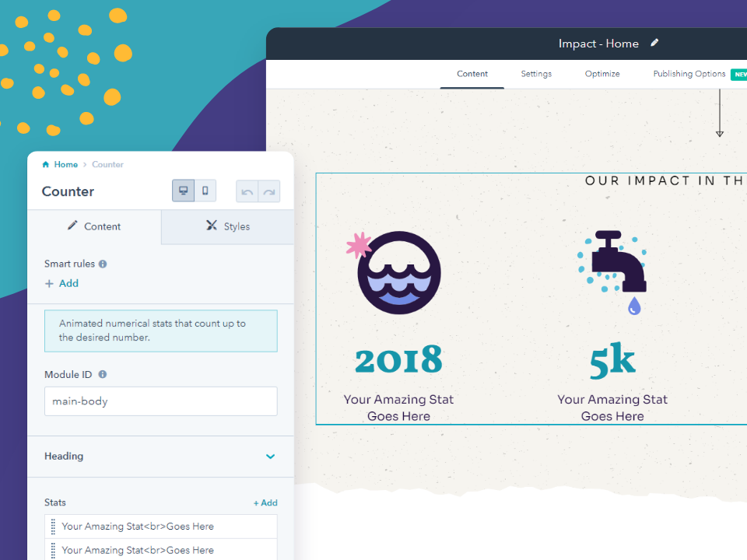This screenshot has width=747, height=560.
Task: Add a new smart rule
Action: (62, 284)
